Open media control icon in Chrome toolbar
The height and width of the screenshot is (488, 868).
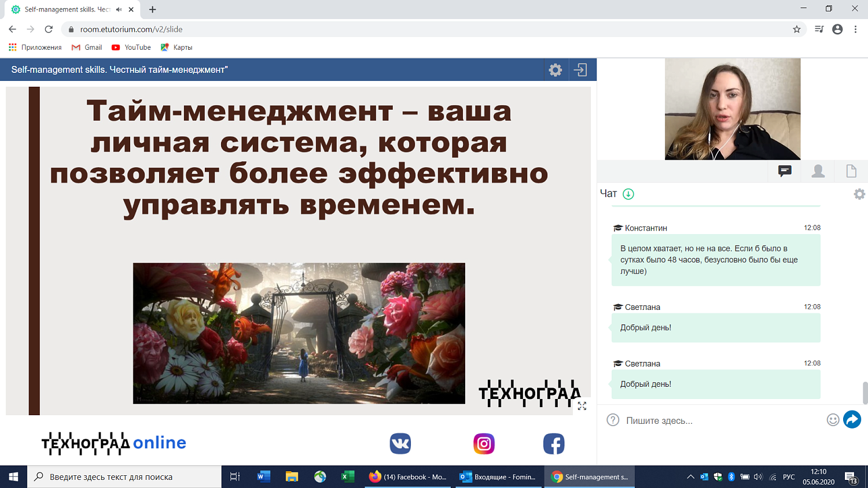coord(819,29)
